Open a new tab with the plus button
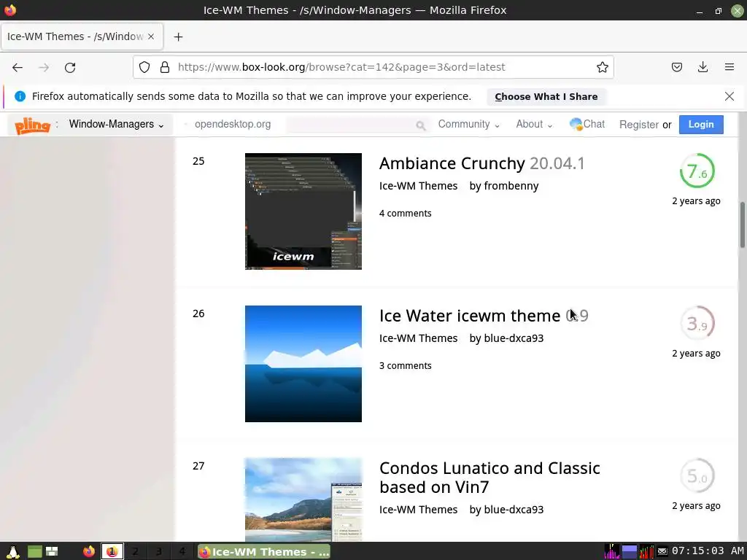Screen dimensions: 747x560 click(x=178, y=36)
